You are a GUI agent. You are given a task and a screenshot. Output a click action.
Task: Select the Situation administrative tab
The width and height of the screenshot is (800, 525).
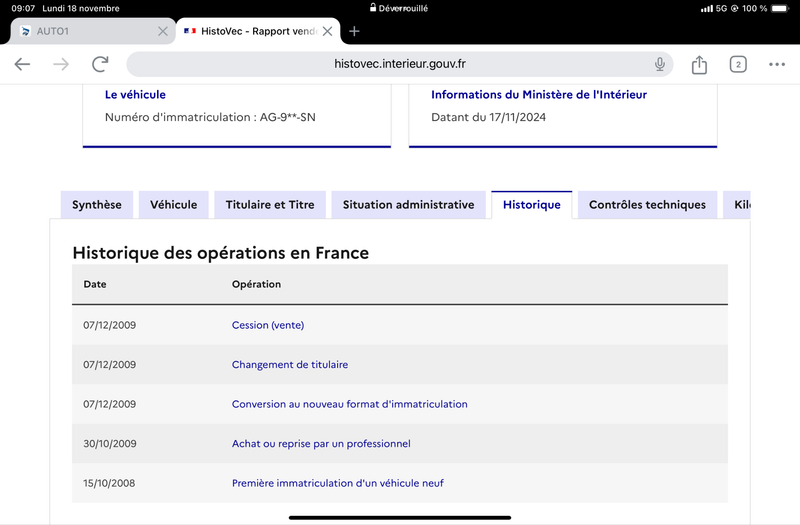click(x=408, y=205)
